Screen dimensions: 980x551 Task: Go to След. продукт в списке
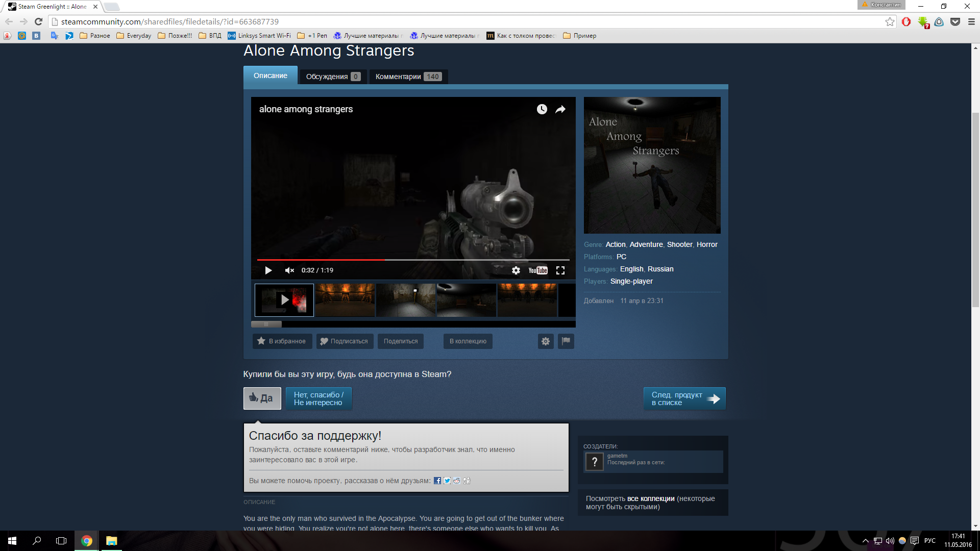[x=684, y=398]
